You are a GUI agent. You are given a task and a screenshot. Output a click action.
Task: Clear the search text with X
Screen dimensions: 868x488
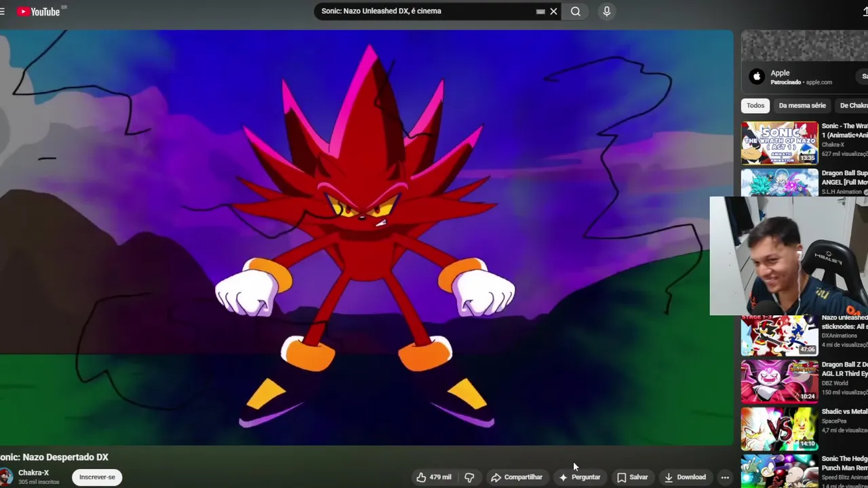553,12
